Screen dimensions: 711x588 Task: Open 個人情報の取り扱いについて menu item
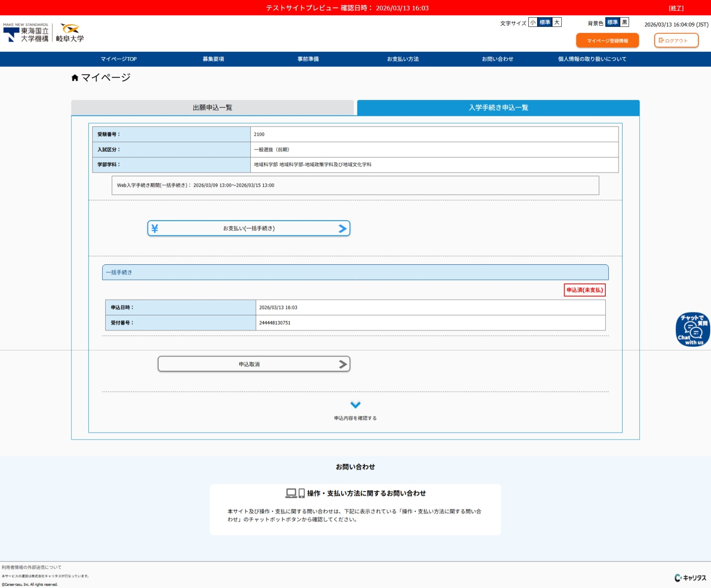[592, 59]
